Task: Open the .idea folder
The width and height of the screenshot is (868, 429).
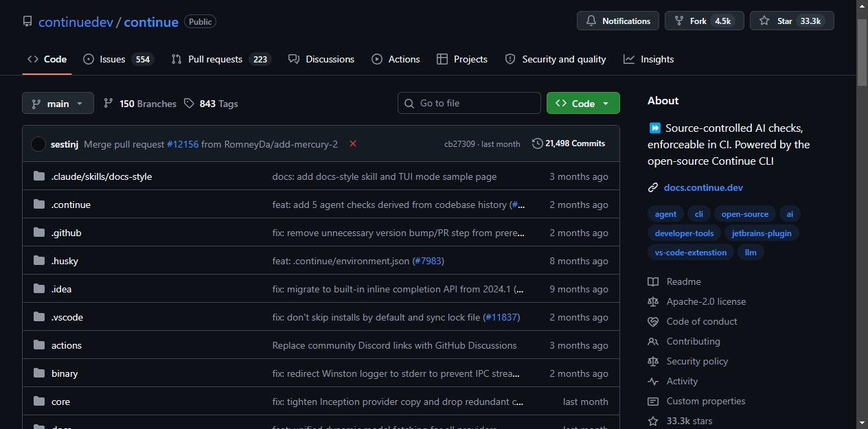Action: [x=61, y=289]
